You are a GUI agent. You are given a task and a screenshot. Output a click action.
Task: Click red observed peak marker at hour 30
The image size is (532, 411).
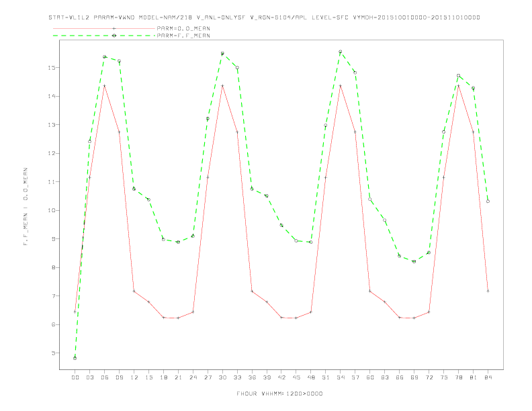pyautogui.click(x=222, y=86)
